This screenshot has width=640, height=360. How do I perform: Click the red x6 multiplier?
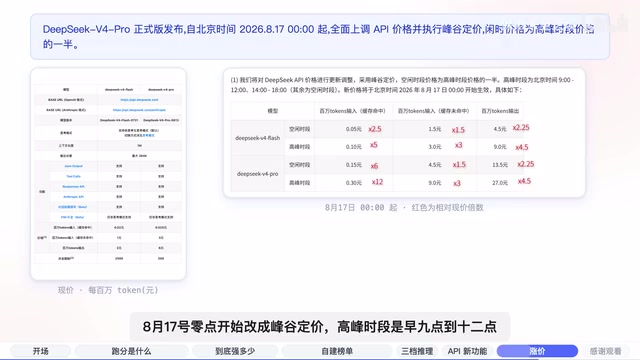click(374, 166)
